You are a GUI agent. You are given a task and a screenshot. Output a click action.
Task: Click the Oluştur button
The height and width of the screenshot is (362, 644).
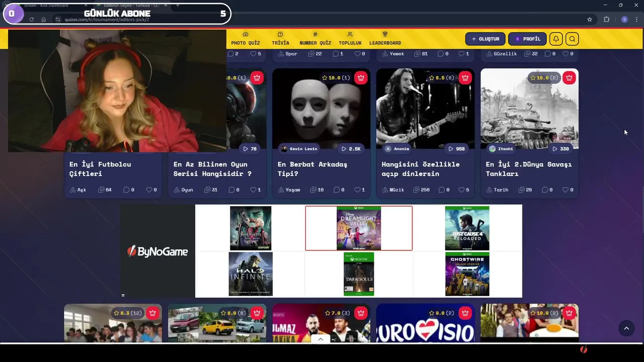point(485,39)
